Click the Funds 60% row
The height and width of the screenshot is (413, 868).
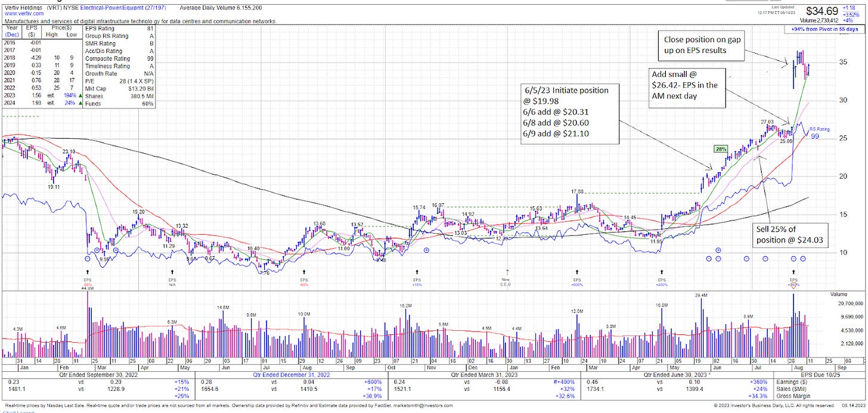tap(120, 103)
